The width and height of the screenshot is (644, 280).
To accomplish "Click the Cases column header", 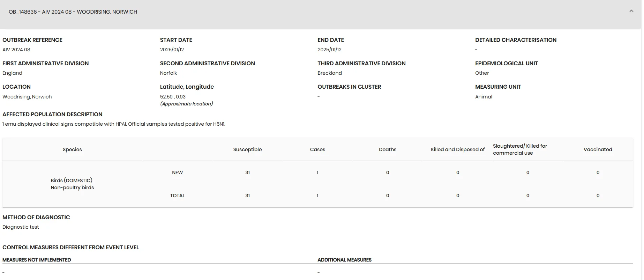I will [317, 149].
